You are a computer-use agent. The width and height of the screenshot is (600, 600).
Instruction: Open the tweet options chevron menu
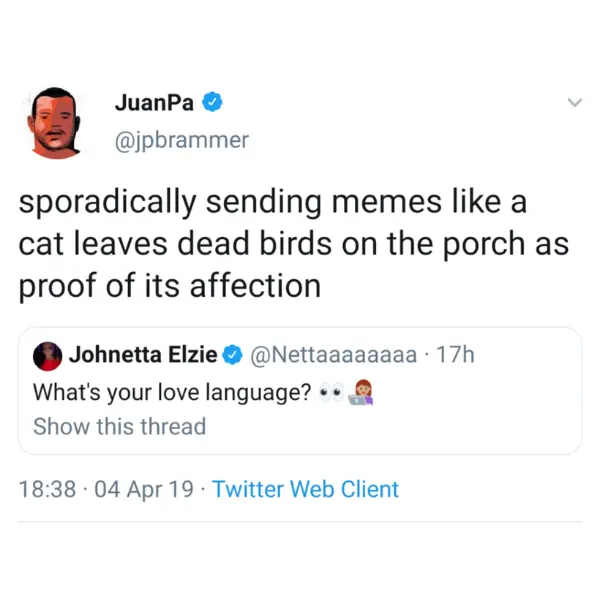574,103
